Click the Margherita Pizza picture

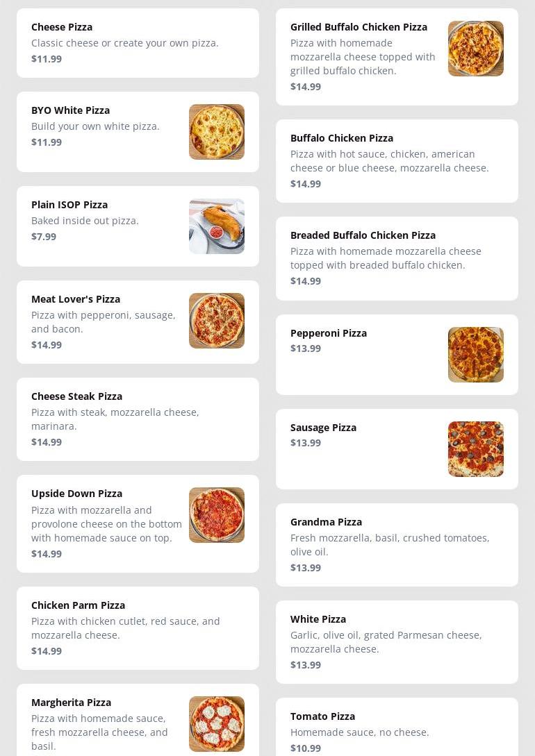216,723
